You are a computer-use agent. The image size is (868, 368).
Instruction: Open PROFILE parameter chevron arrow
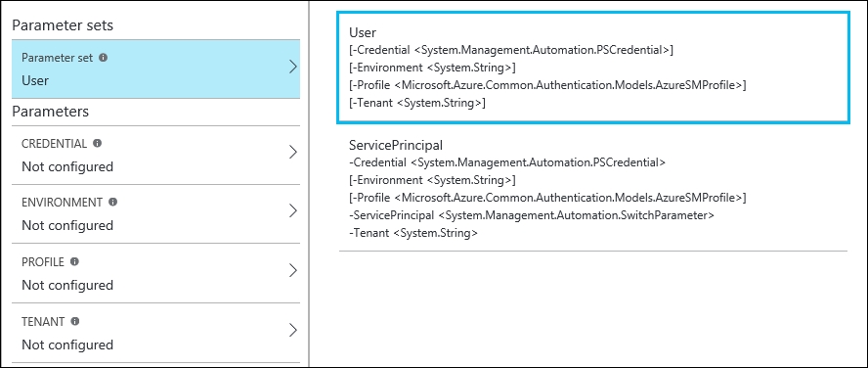[x=293, y=270]
